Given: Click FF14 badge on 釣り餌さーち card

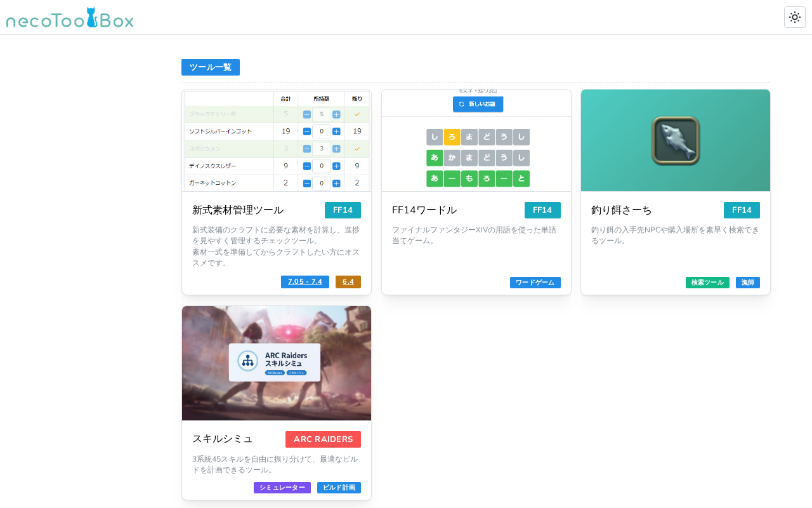Looking at the screenshot, I should [742, 210].
